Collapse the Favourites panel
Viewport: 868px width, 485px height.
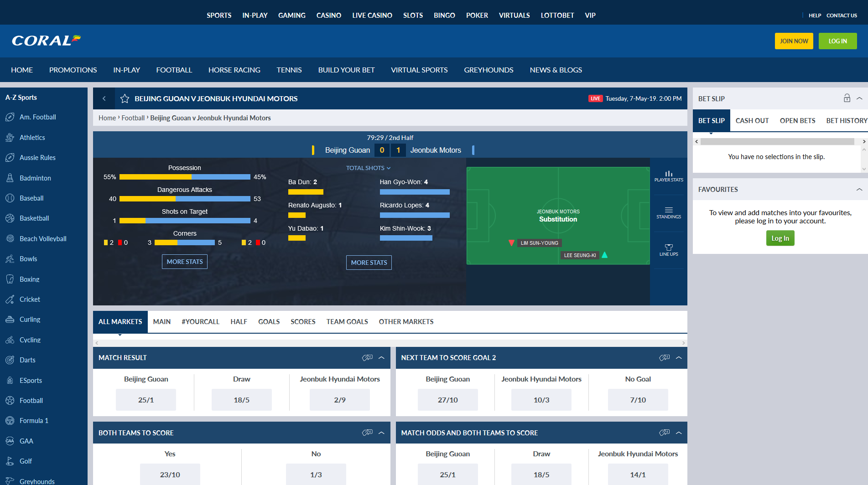click(x=859, y=190)
